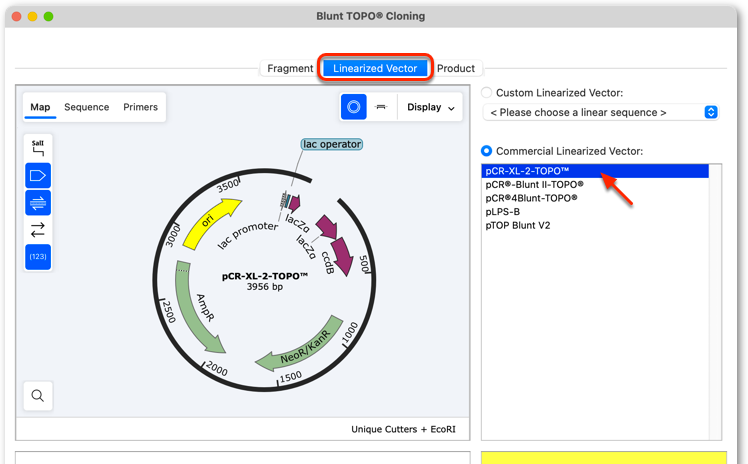Toggle the show primers double-arrow icon

point(38,203)
